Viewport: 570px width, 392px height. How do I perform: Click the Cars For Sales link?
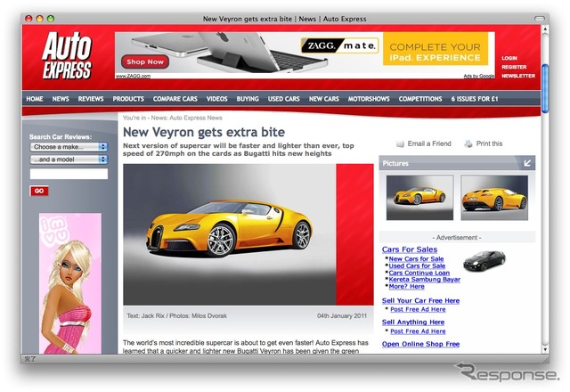click(x=410, y=249)
